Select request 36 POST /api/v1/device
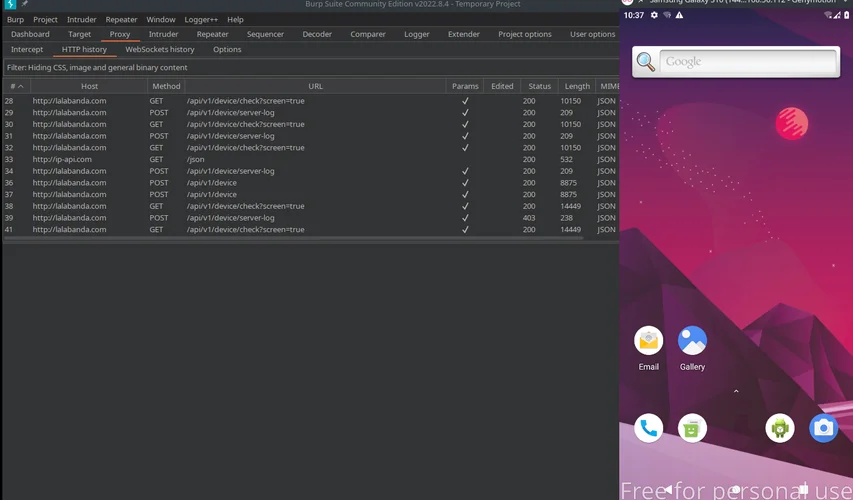Image resolution: width=853 pixels, height=500 pixels. [311, 183]
